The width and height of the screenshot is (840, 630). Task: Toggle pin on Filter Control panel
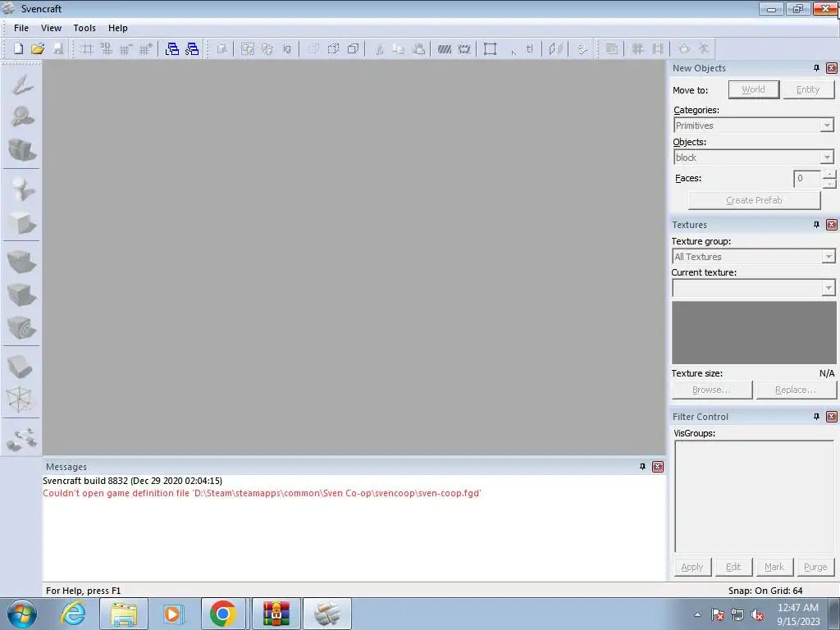(x=816, y=417)
